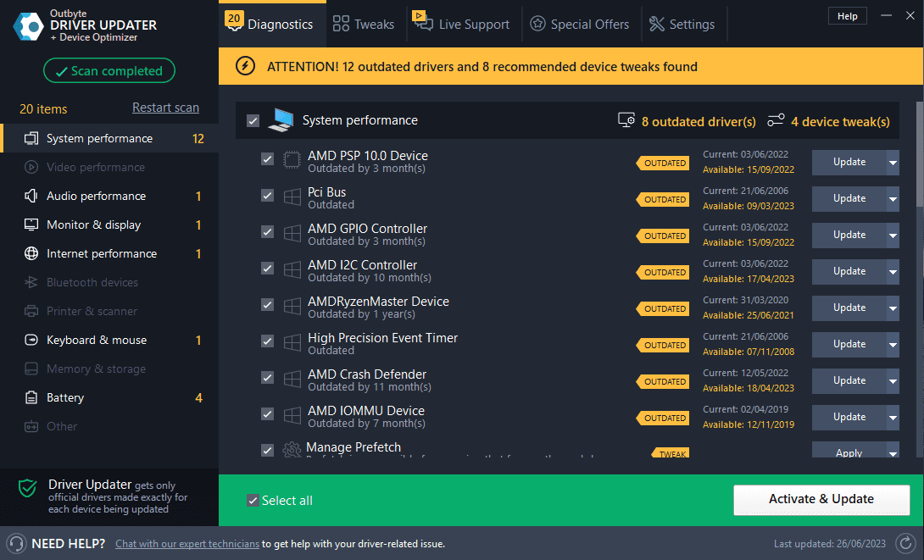Image resolution: width=924 pixels, height=560 pixels.
Task: Click the lightning bolt attention icon
Action: (245, 66)
